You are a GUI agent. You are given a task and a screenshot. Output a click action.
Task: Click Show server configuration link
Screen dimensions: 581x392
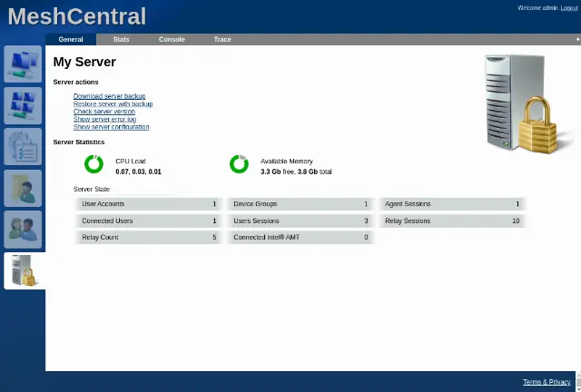pos(111,127)
